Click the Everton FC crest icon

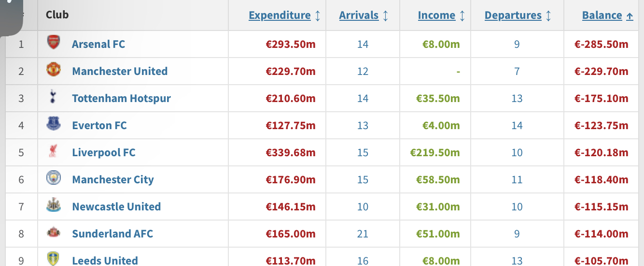(x=53, y=124)
